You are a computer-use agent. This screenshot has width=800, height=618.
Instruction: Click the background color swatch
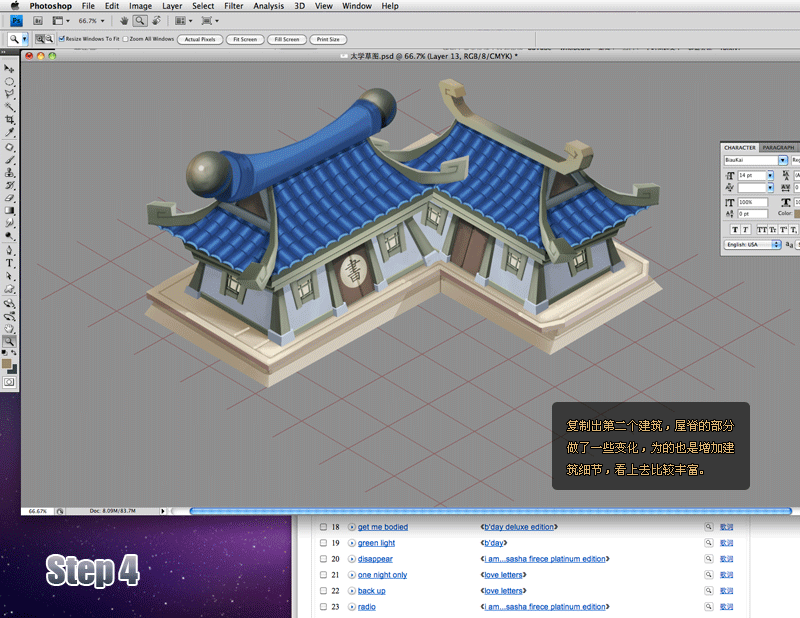(13, 369)
